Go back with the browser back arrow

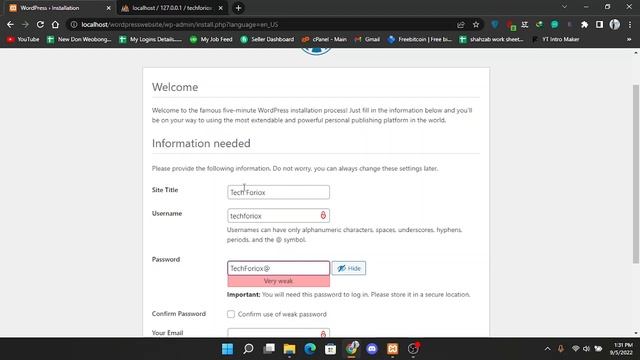click(10, 24)
